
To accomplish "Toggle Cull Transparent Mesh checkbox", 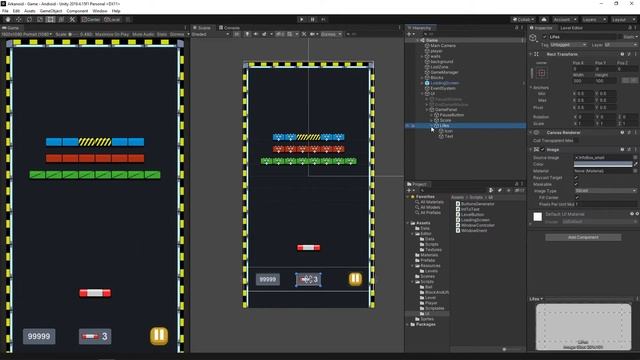I will click(x=576, y=140).
